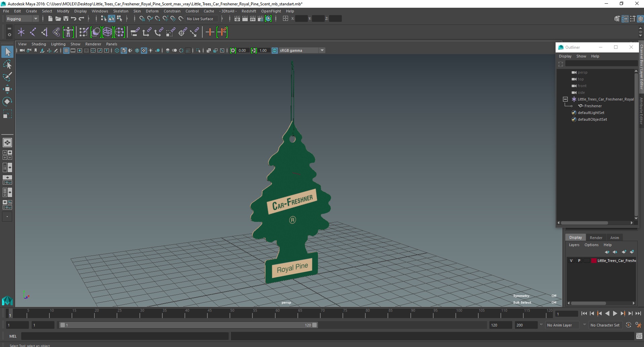Open the viewport Shading menu
This screenshot has width=644, height=347.
point(39,44)
